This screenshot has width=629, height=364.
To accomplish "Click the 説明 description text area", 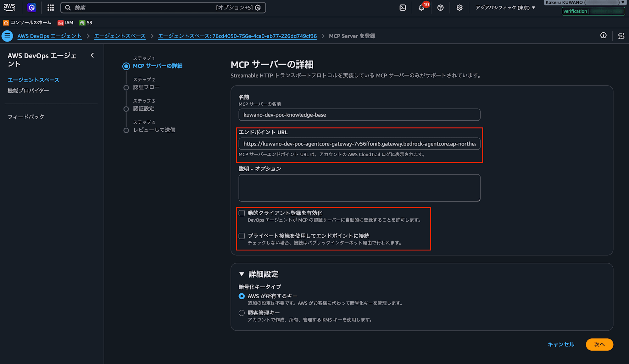I will 359,188.
